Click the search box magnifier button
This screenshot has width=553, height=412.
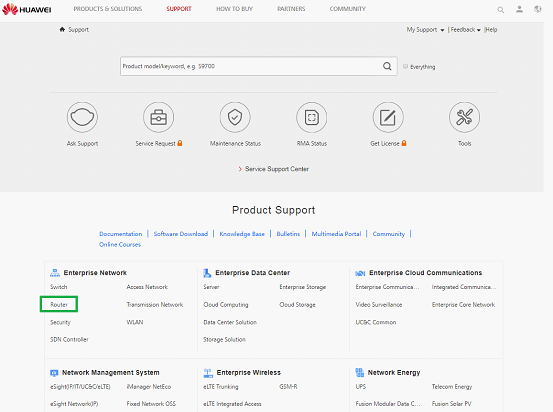click(x=387, y=66)
